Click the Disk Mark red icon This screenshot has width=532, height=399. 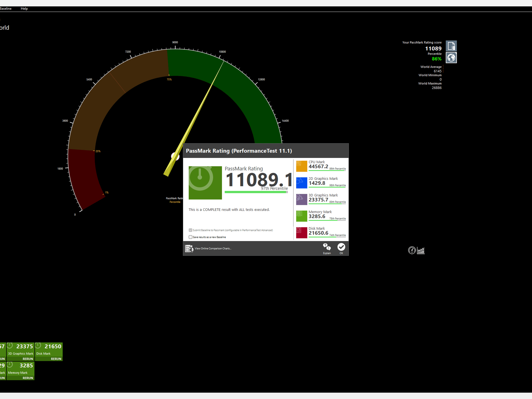[x=302, y=232]
